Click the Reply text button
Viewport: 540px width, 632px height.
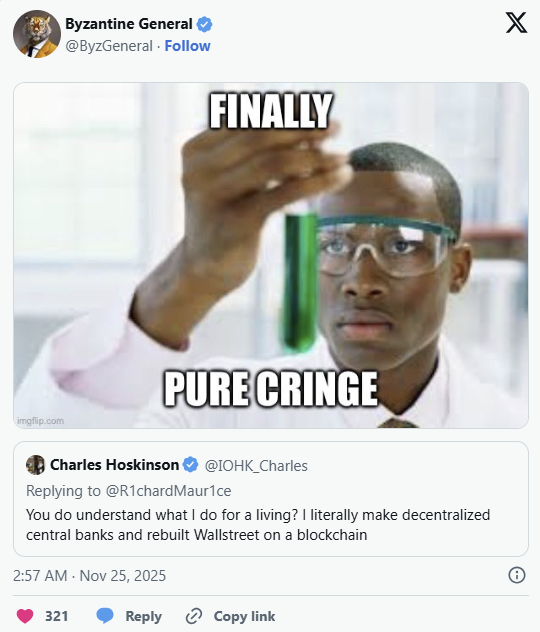pos(143,616)
